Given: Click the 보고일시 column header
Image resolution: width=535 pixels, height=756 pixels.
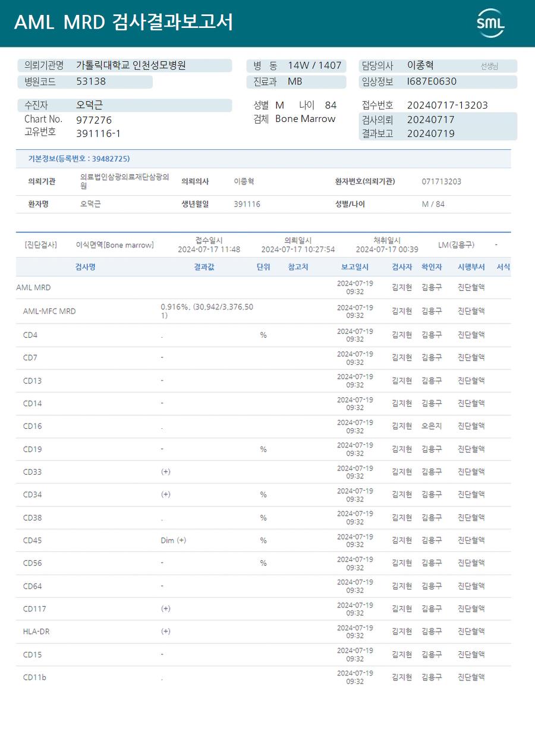Looking at the screenshot, I should 355,267.
